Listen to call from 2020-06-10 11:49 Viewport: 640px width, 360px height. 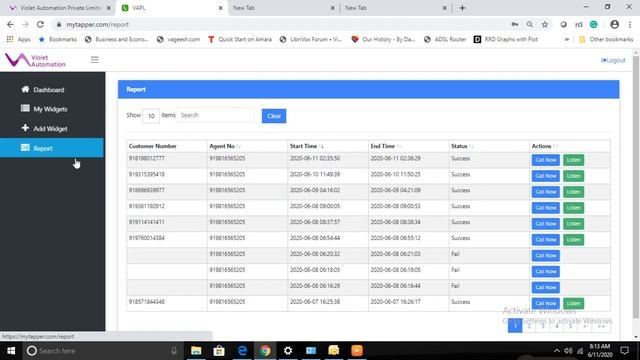(x=573, y=176)
